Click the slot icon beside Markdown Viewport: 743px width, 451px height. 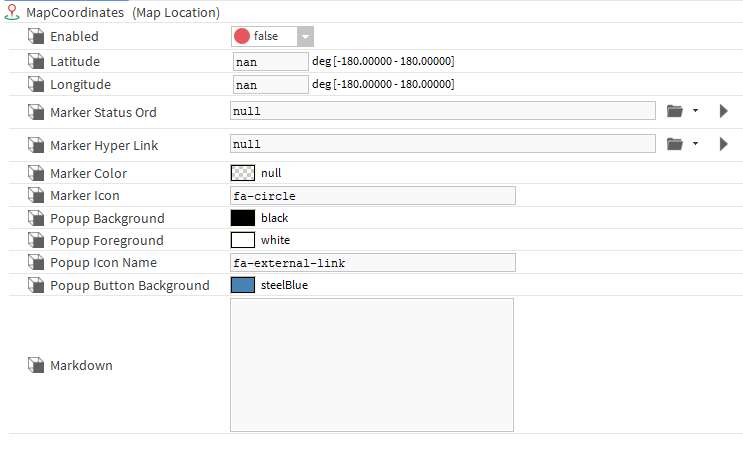click(37, 365)
